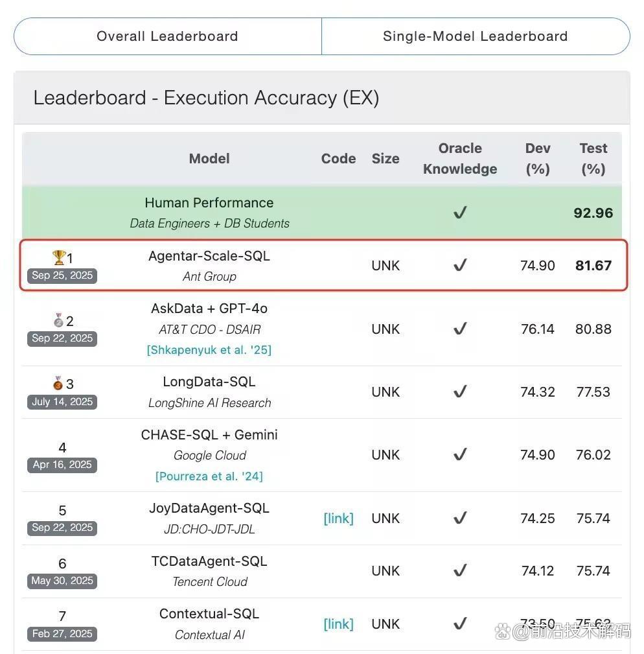Open the Shkapenyuk et al. '25 paper link
Screen dimensions: 644x654
[x=209, y=350]
